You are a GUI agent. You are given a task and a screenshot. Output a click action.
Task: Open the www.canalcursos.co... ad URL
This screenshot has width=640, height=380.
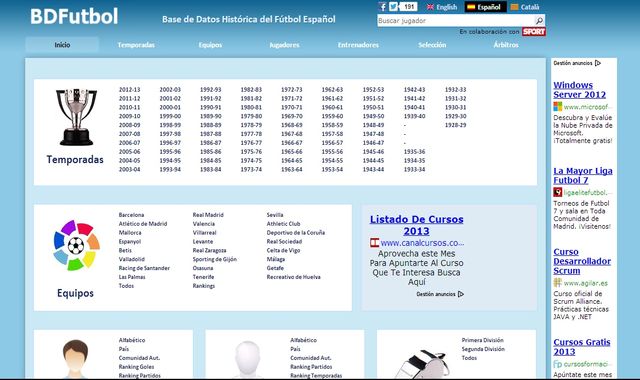coord(422,243)
